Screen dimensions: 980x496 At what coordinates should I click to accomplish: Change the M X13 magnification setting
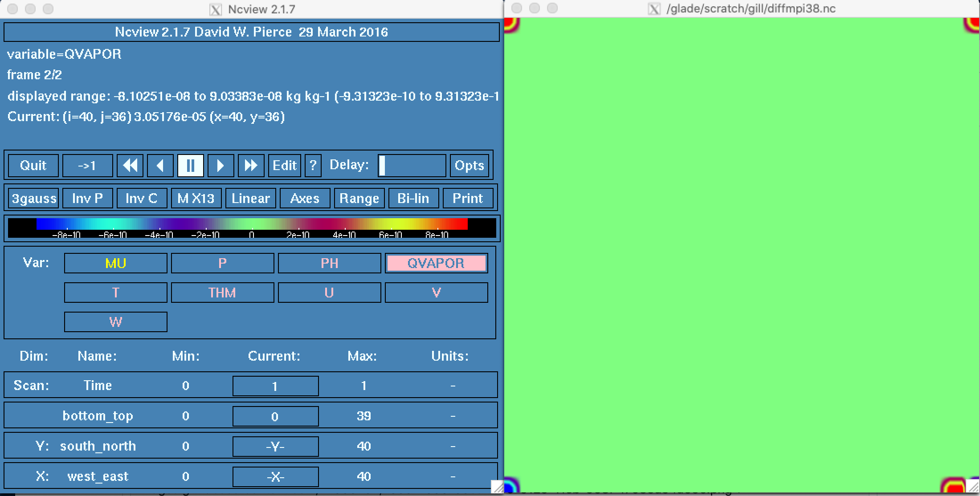(196, 198)
